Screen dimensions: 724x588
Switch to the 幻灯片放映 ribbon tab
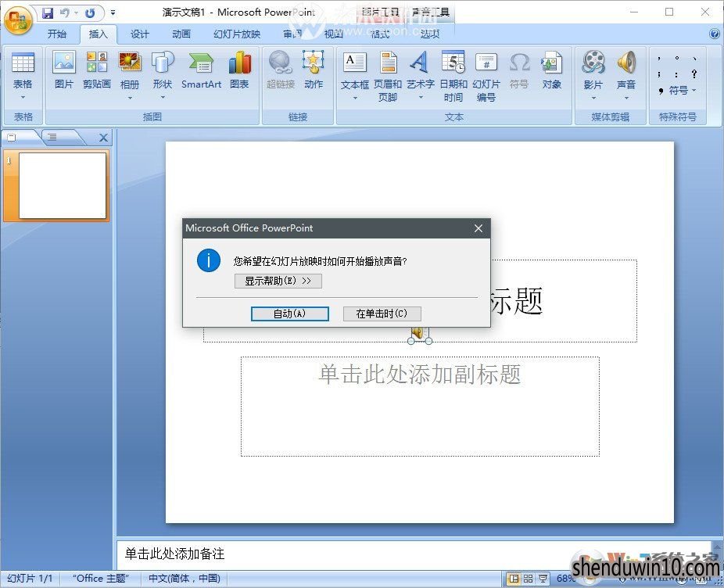237,34
